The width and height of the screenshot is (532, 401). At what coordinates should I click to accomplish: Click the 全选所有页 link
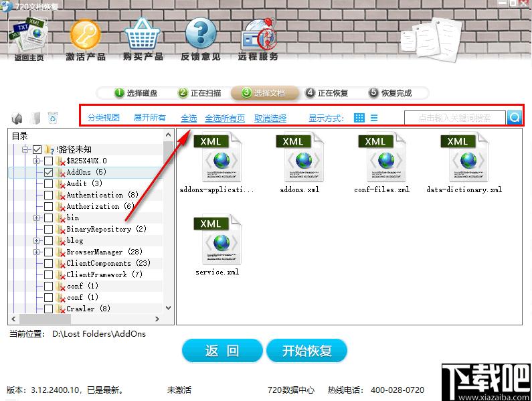click(x=225, y=118)
